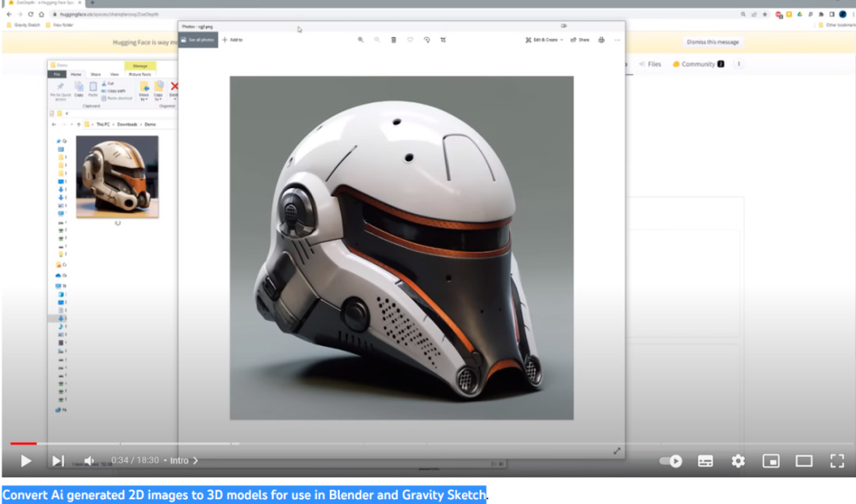This screenshot has width=856, height=504.
Task: Open video settings gear
Action: point(738,460)
